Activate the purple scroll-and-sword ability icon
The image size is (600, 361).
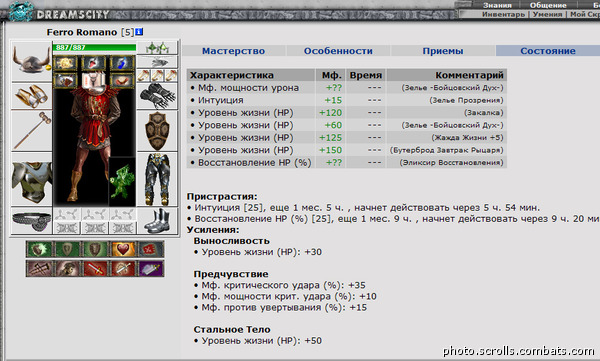tap(151, 268)
